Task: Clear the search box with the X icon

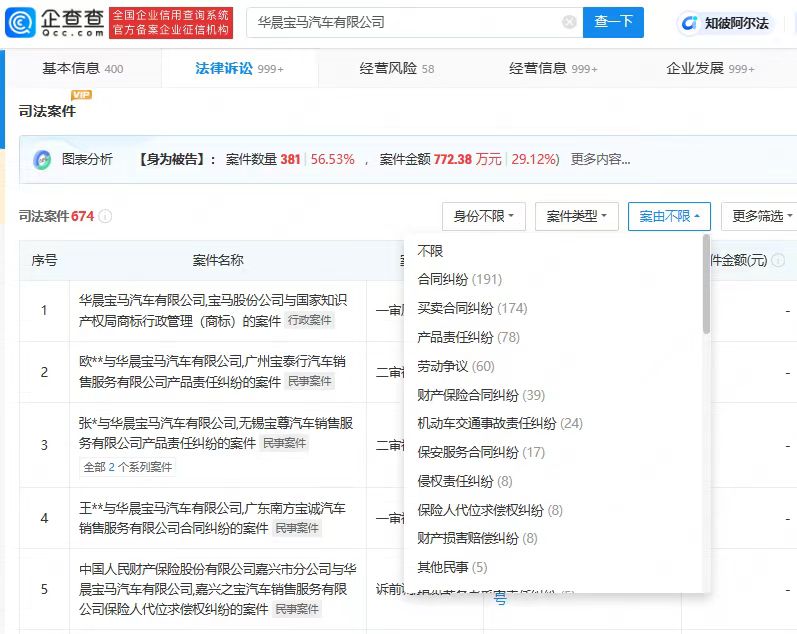Action: click(569, 22)
